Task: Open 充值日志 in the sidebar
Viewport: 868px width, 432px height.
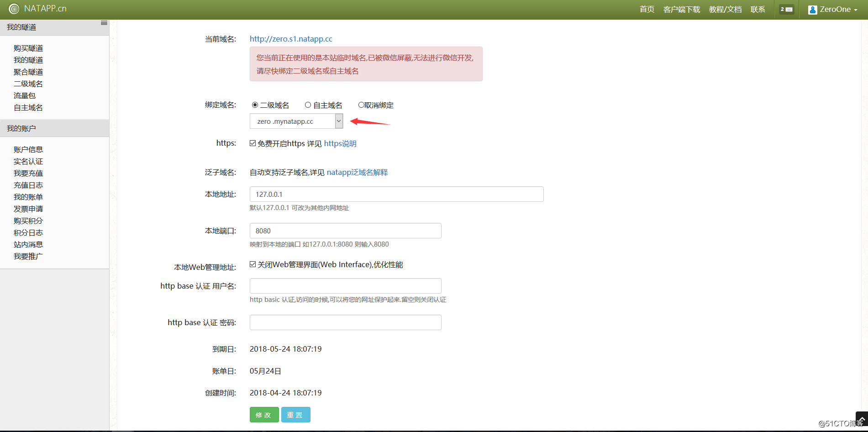Action: [28, 185]
